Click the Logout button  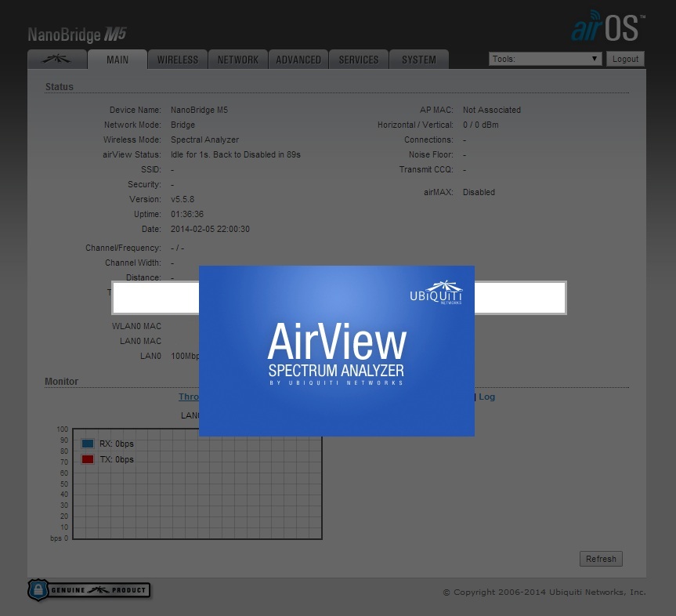tap(625, 59)
